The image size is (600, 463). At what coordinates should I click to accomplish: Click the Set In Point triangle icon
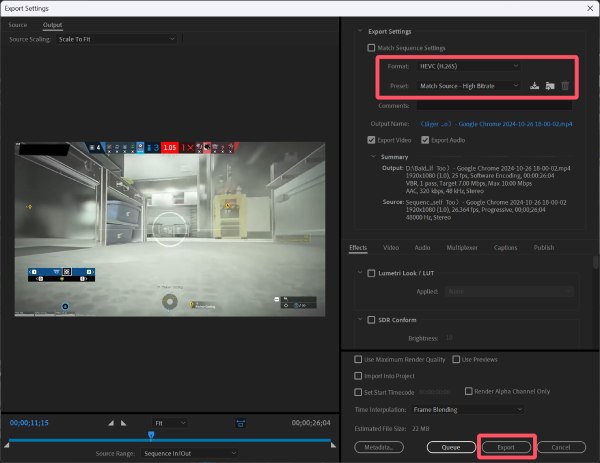point(111,423)
